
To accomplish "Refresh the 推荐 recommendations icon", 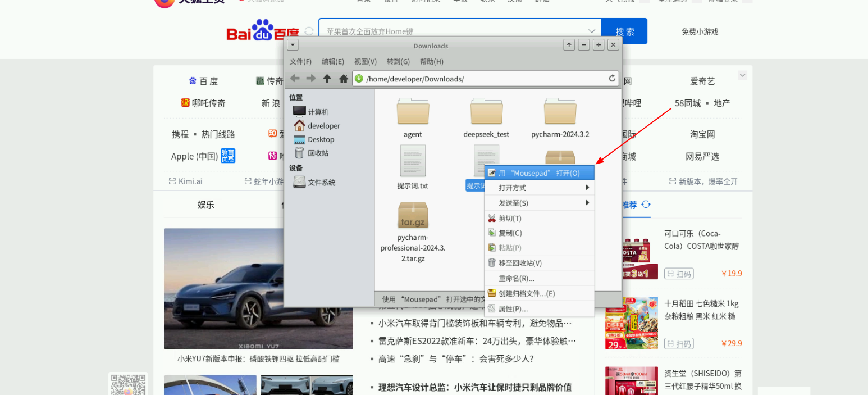I will point(646,205).
